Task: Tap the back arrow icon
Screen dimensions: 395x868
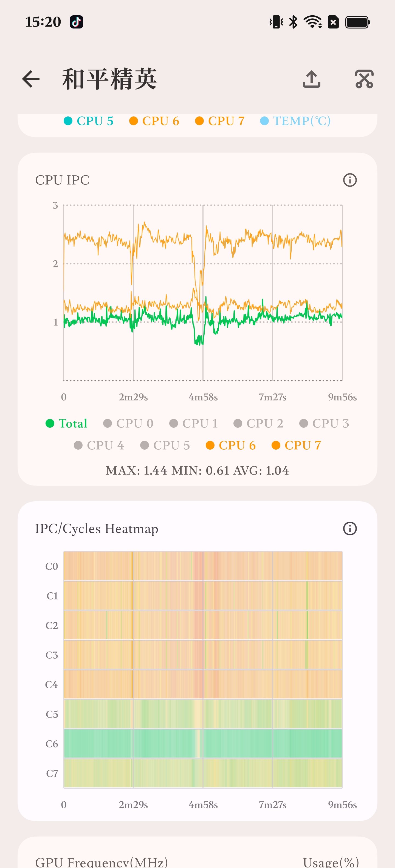Action: tap(31, 79)
